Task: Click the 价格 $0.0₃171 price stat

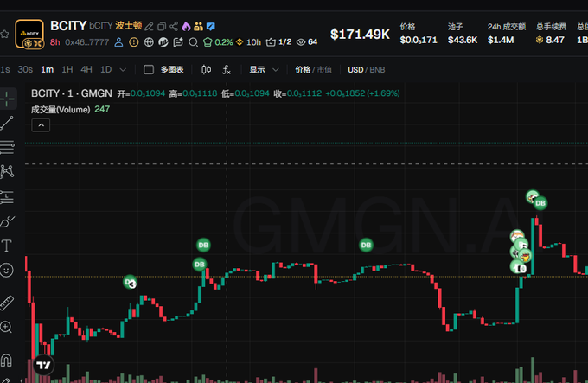Action: pos(419,34)
